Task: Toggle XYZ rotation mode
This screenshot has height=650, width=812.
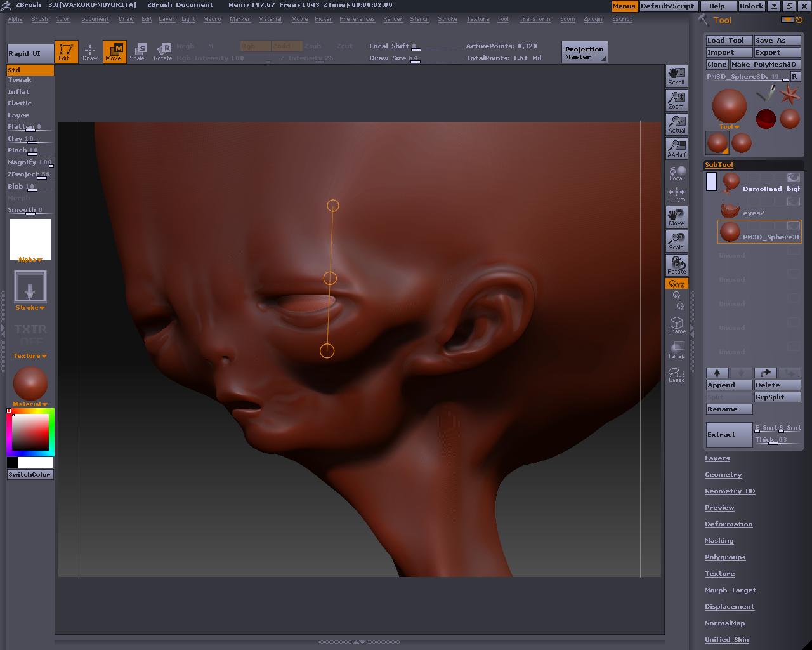Action: [x=676, y=284]
